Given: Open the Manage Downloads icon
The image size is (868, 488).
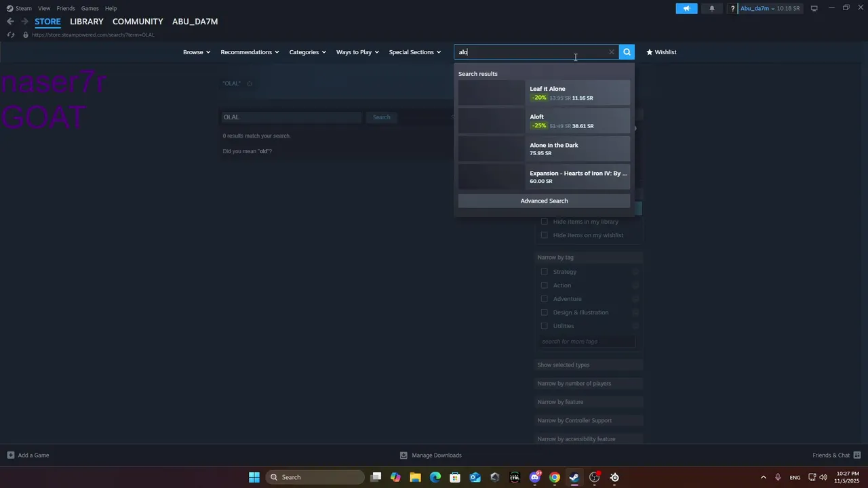Looking at the screenshot, I should [403, 455].
